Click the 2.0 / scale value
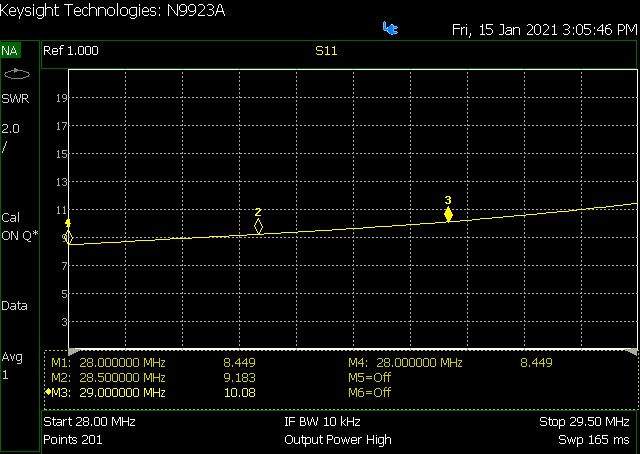This screenshot has height=454, width=640. 10,137
